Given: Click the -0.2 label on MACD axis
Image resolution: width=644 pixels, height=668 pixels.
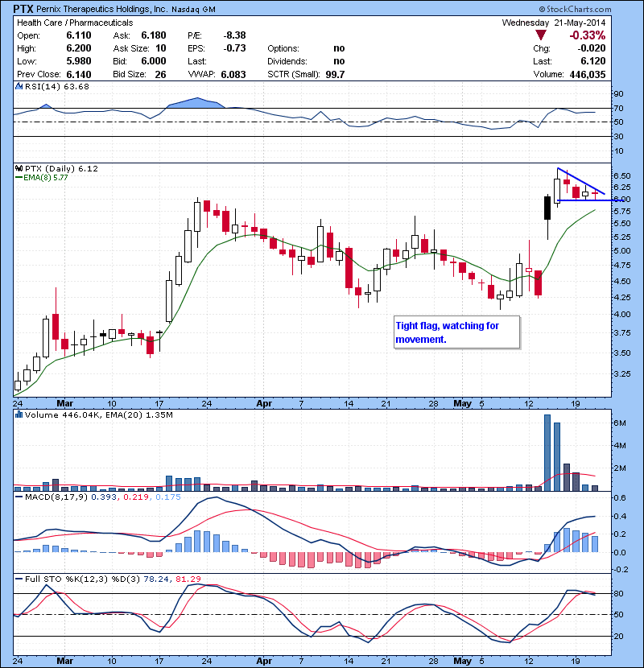Looking at the screenshot, I should pos(621,570).
